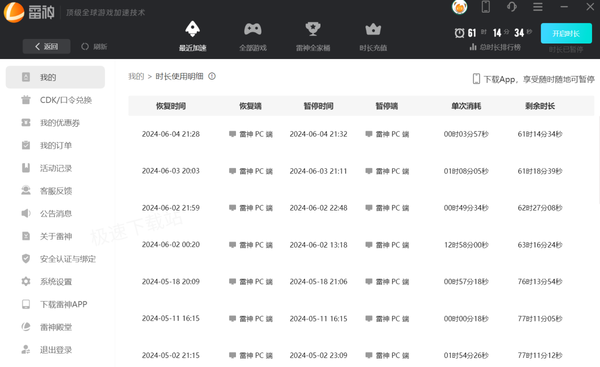Screen dimensions: 600x367
Task: Open 公告消息 sidebar item
Action: (x=55, y=214)
